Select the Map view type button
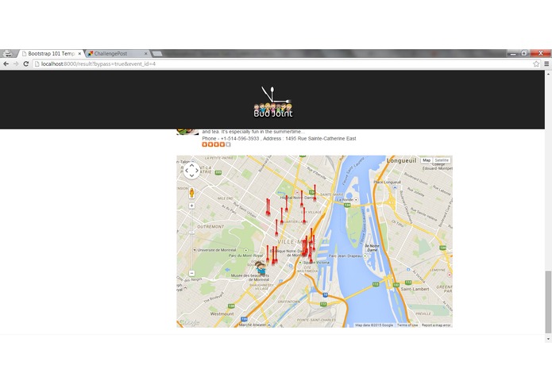 pos(427,160)
